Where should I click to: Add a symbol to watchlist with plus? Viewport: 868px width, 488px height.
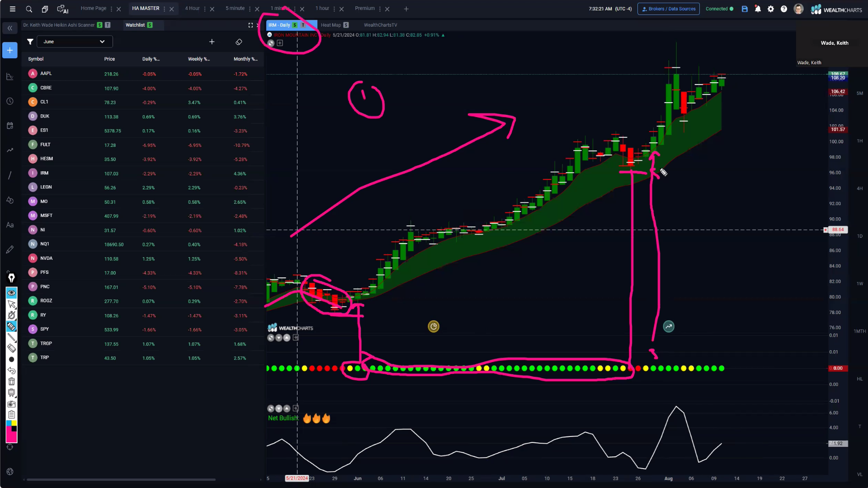[212, 42]
